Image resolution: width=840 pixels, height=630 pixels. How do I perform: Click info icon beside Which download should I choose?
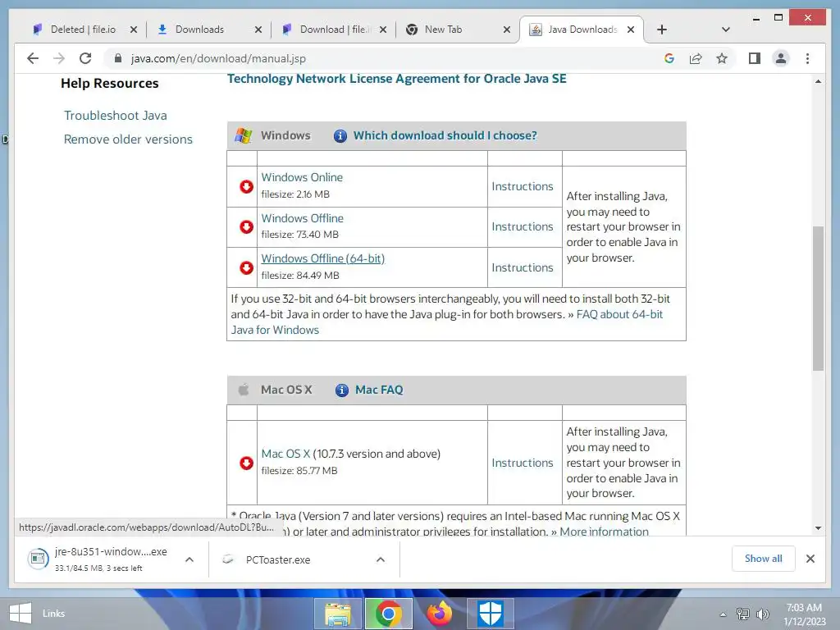pos(340,136)
